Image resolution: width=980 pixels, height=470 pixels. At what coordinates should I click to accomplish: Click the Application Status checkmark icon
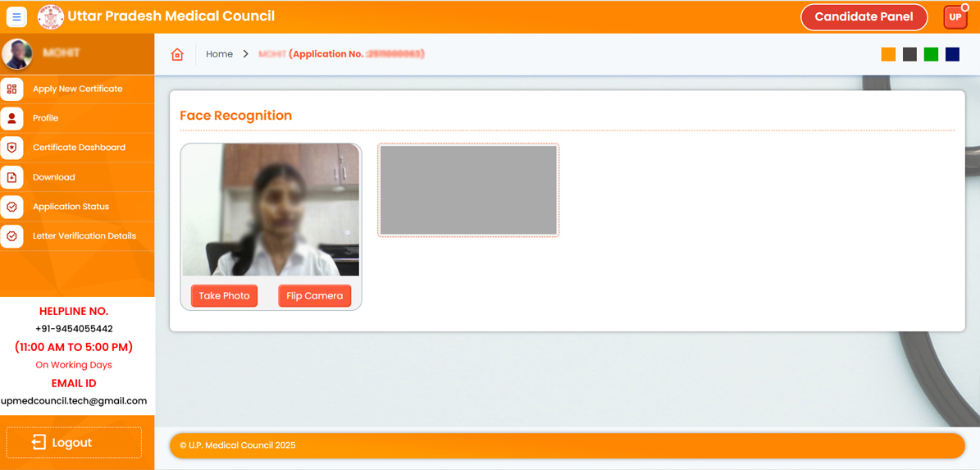(x=11, y=207)
